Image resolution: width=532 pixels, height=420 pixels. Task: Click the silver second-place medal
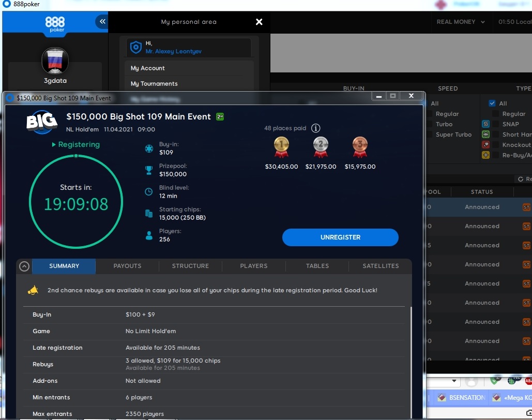321,147
